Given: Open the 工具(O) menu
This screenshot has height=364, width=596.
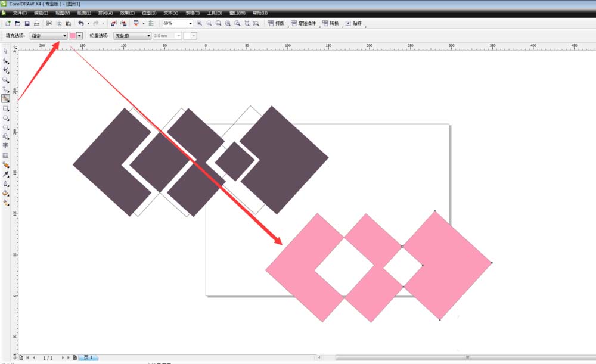Looking at the screenshot, I should pyautogui.click(x=215, y=13).
